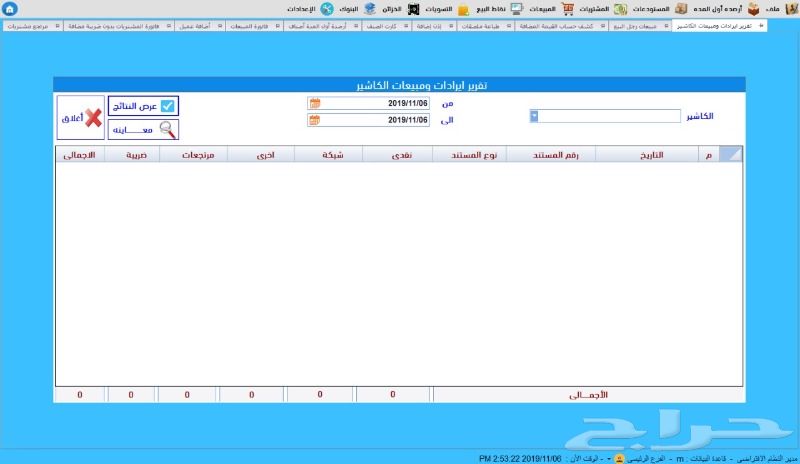Click the معاينه (Preview) button

point(143,130)
